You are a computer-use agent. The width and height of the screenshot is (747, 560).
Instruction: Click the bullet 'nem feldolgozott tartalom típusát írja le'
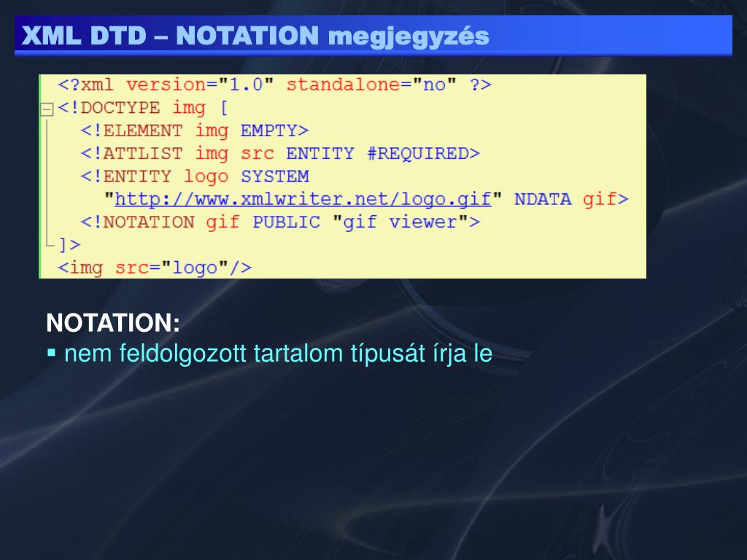click(x=278, y=354)
